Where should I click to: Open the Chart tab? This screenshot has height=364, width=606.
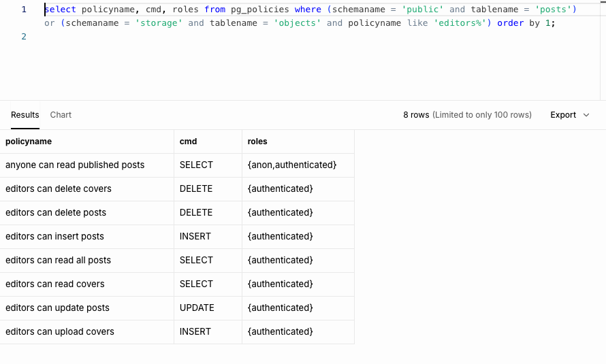tap(61, 115)
